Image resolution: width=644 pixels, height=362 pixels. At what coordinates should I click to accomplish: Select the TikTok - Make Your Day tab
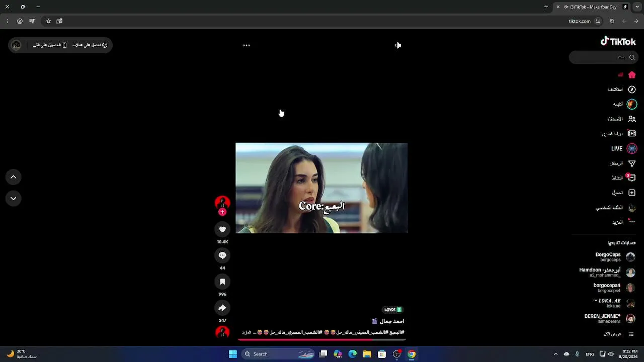591,7
